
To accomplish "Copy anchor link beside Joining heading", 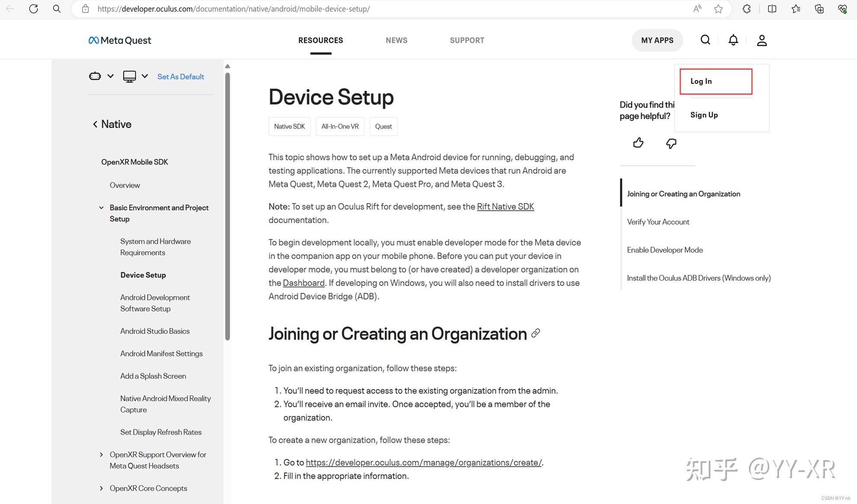I will coord(536,333).
